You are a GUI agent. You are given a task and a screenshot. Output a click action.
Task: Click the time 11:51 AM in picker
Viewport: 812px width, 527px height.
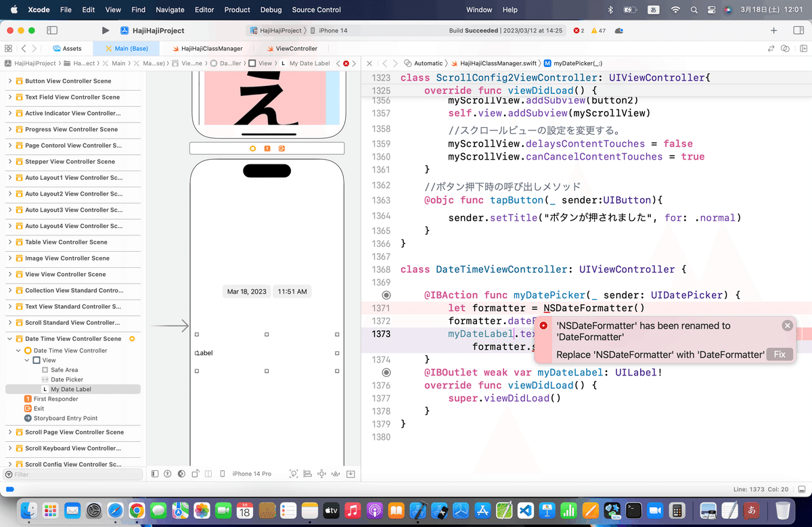[x=292, y=292]
